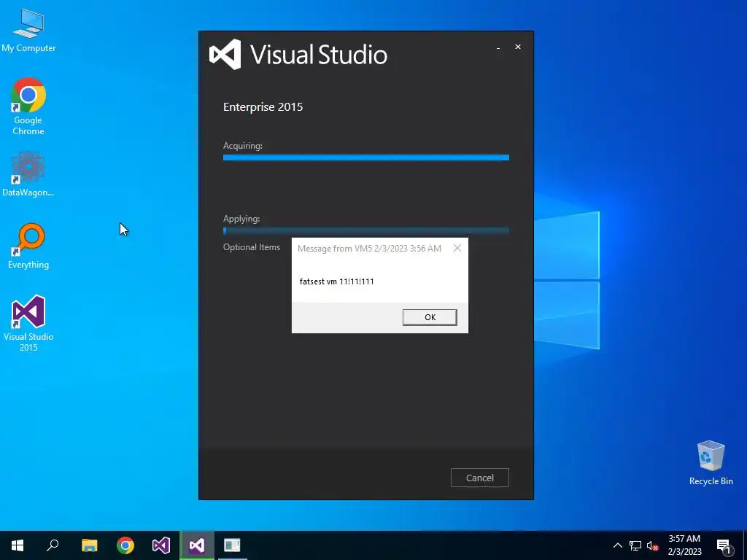The height and width of the screenshot is (560, 747).
Task: Click the Acquiring progress bar
Action: 366,157
